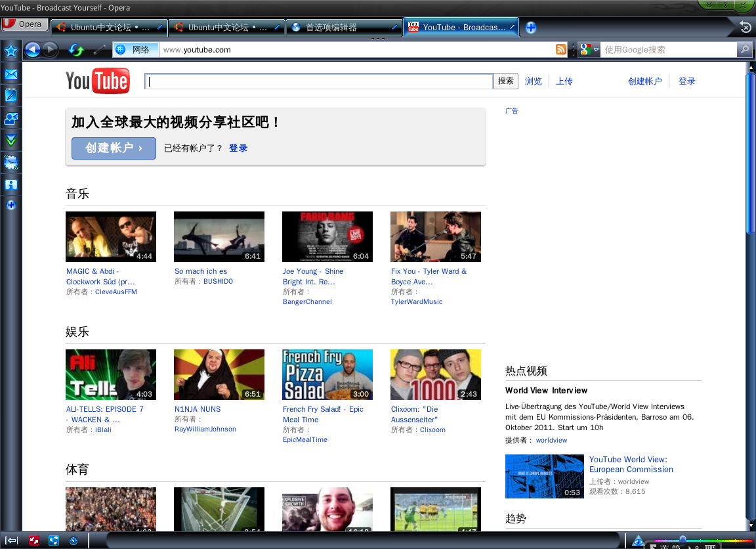Click the blue 创建帐户 banner button

pos(114,148)
